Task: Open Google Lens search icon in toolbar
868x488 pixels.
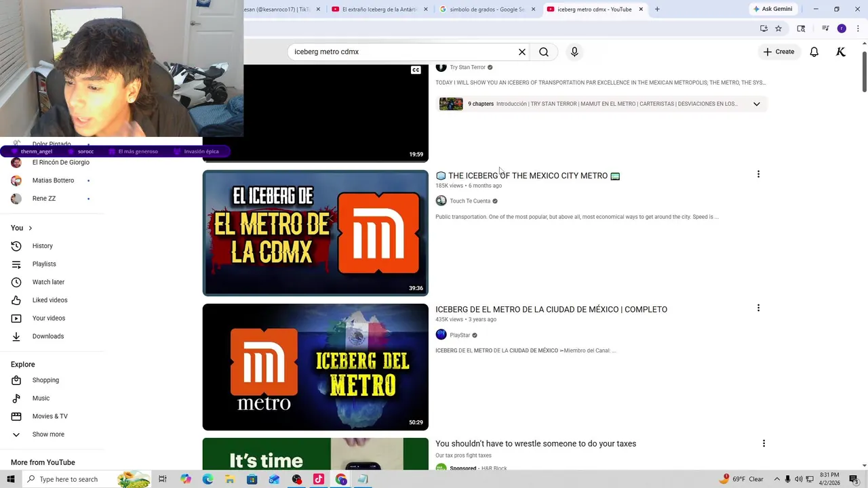Action: click(x=801, y=28)
